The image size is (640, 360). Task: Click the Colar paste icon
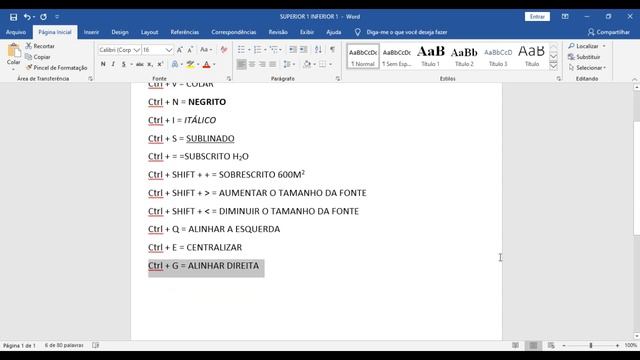[x=13, y=51]
